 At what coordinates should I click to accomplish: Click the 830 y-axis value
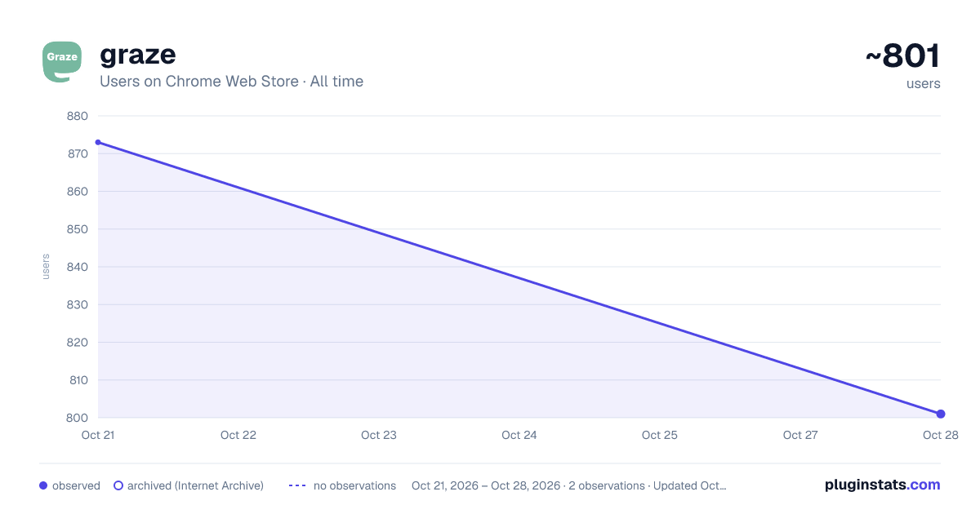tap(78, 304)
